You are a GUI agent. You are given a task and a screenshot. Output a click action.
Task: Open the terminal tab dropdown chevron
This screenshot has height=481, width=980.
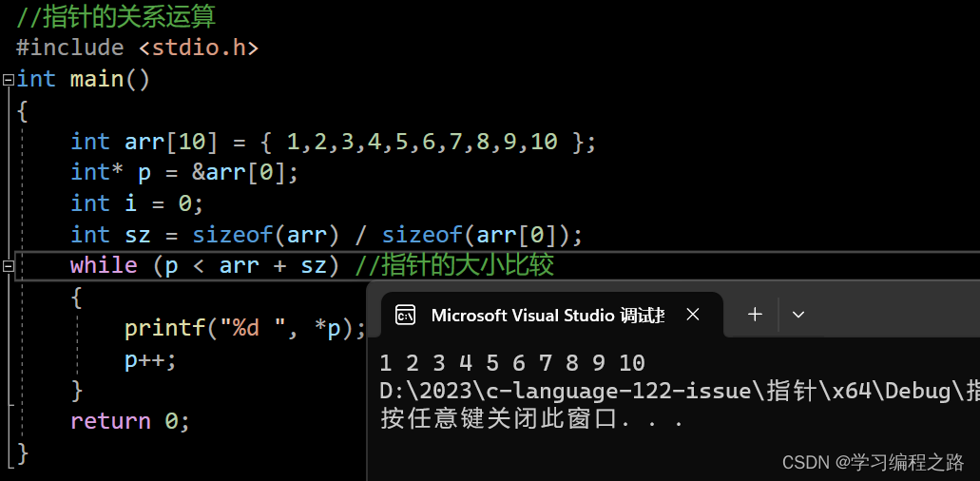coord(798,315)
